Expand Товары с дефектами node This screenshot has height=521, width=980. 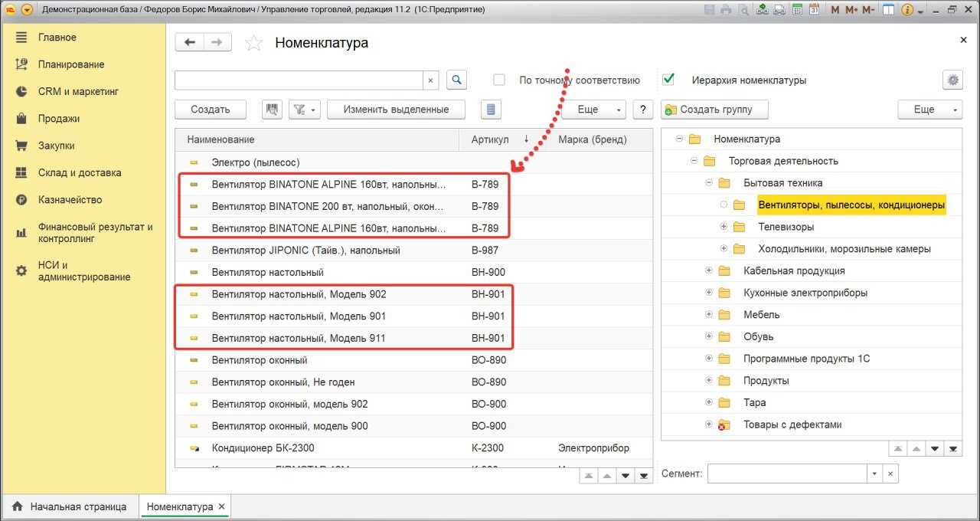(709, 424)
